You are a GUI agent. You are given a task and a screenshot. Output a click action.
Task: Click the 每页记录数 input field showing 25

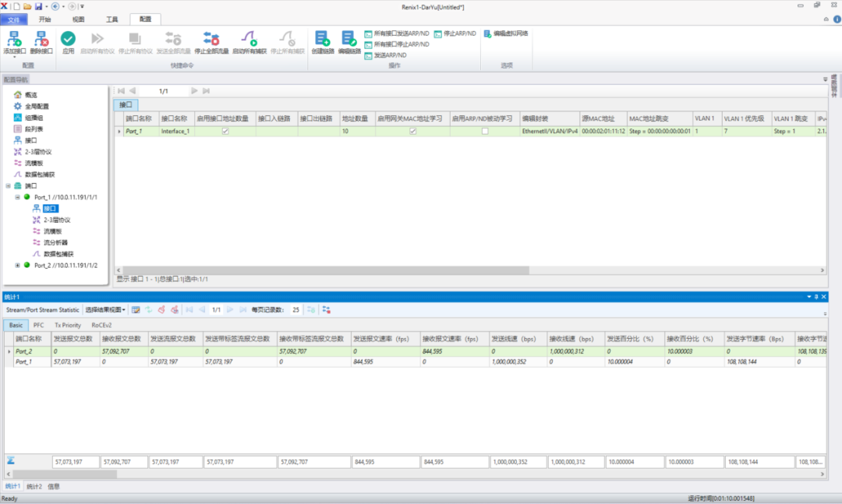click(x=295, y=310)
